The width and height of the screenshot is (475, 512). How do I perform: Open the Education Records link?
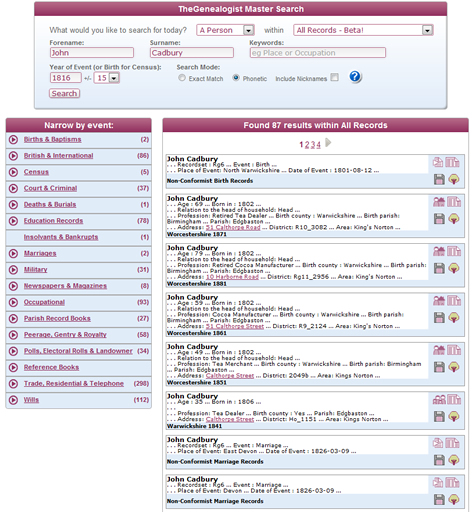coord(53,221)
